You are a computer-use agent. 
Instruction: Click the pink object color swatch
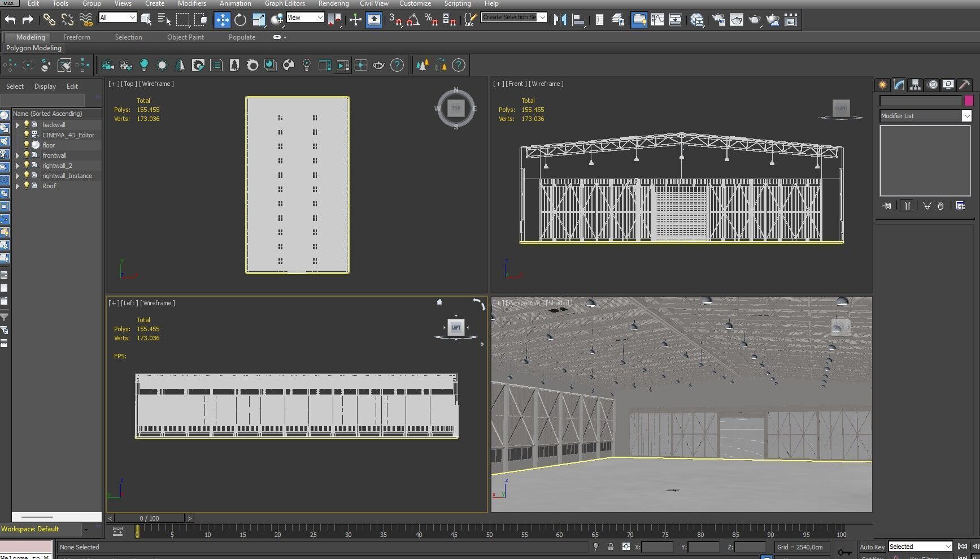969,101
